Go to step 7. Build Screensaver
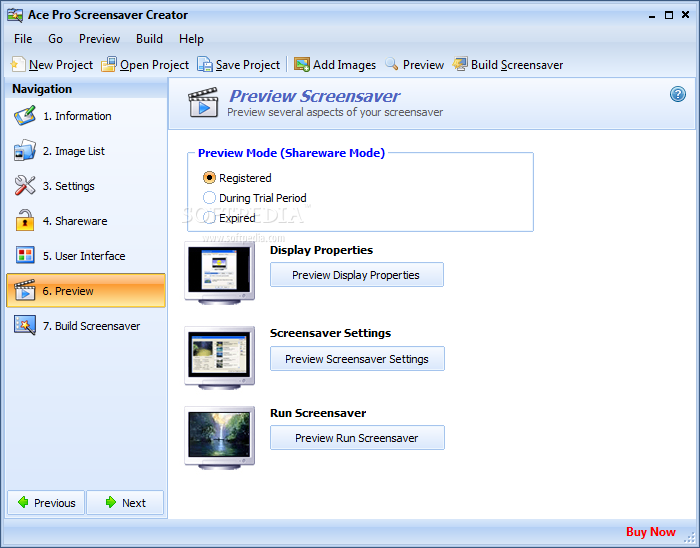Screen dimensions: 700x548 86,326
